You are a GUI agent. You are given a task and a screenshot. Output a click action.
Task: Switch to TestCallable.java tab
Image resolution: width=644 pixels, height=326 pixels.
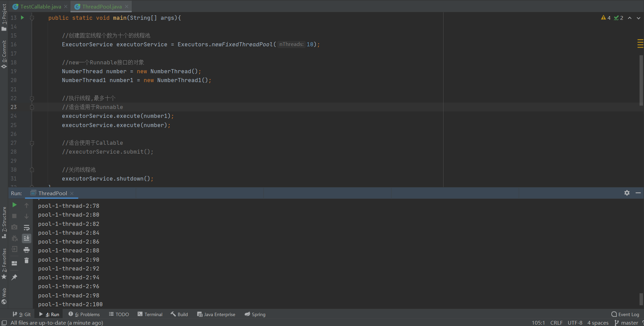pyautogui.click(x=41, y=6)
